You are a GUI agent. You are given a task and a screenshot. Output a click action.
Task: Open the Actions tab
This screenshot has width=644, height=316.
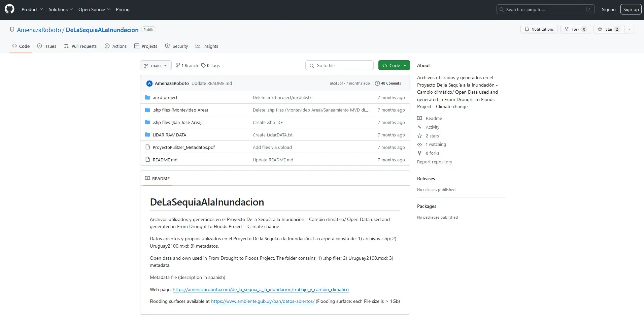tap(115, 46)
